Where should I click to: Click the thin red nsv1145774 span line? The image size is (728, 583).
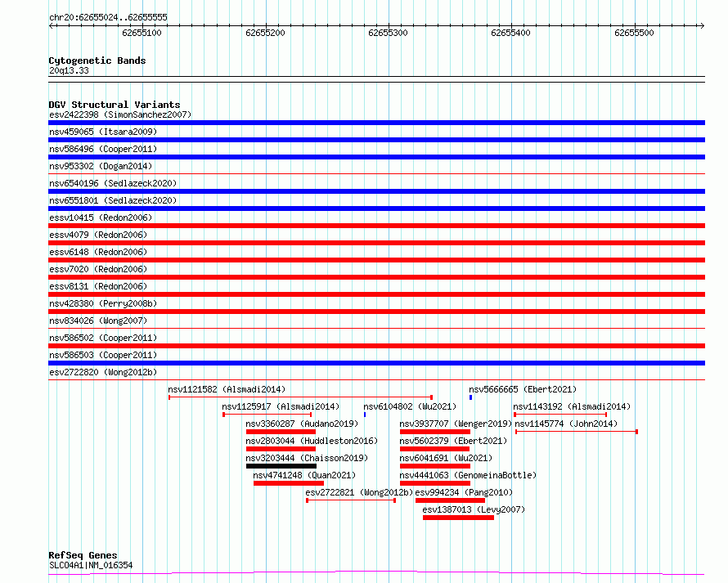click(x=577, y=432)
